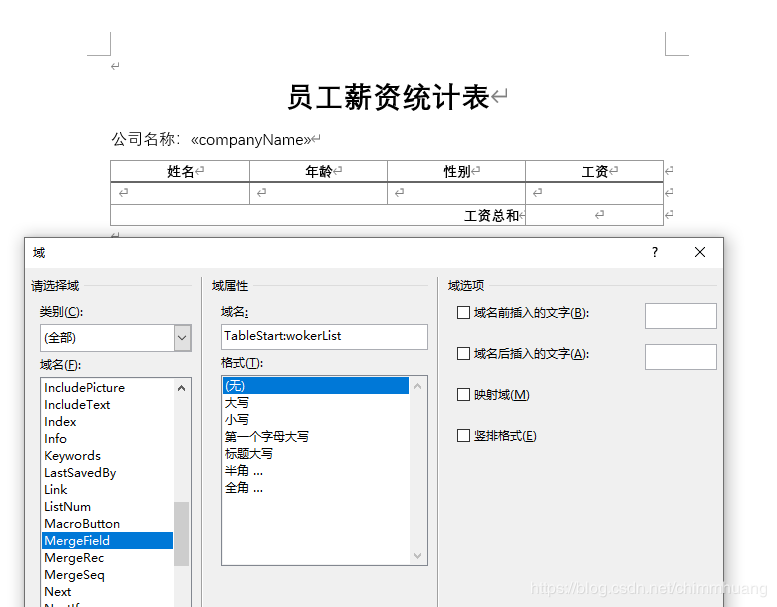Select IncludePicture in the field name list
This screenshot has height=607, width=777.
coord(108,387)
